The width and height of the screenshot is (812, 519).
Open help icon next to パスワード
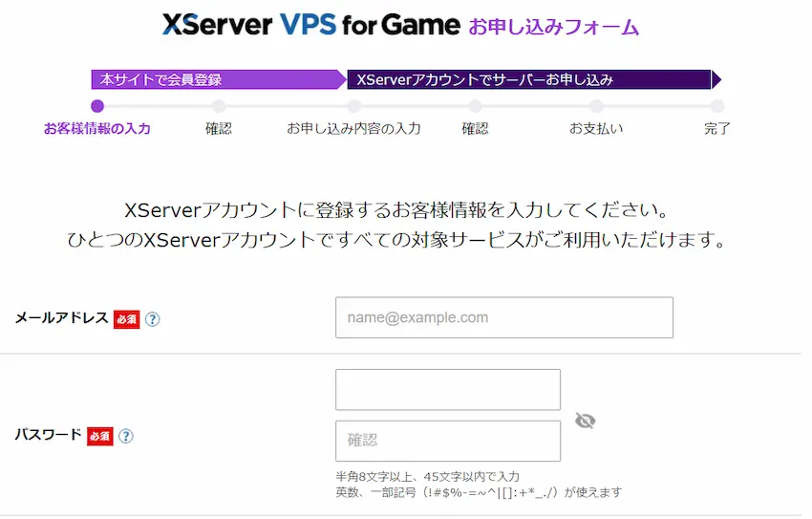pyautogui.click(x=126, y=436)
